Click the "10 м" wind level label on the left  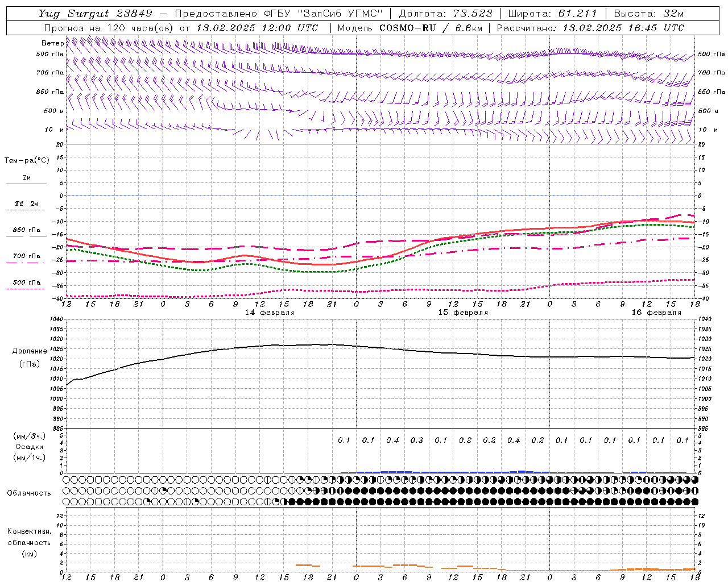54,130
